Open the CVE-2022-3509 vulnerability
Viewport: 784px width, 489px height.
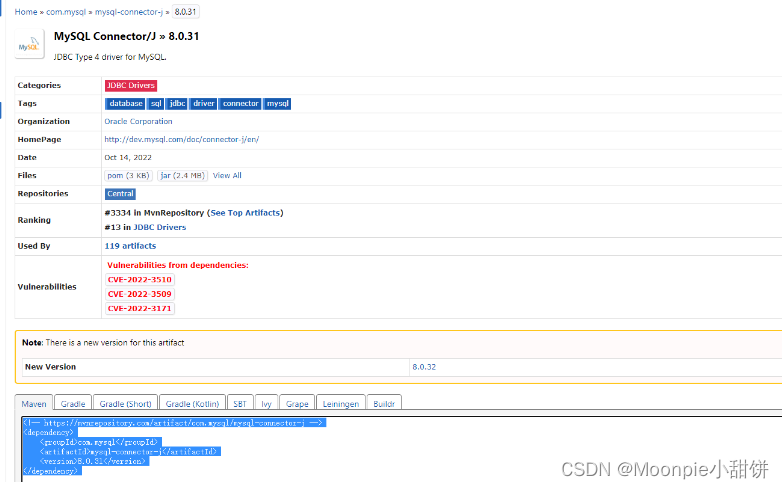tap(140, 294)
